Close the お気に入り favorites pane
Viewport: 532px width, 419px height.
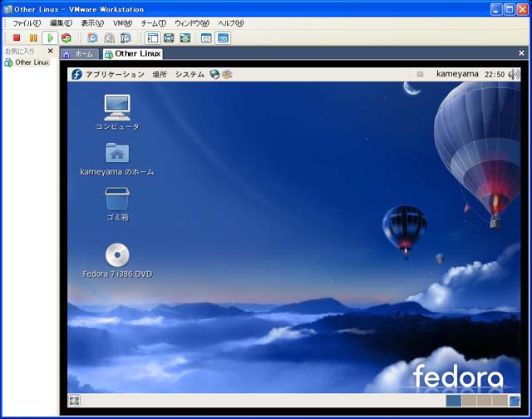[50, 51]
